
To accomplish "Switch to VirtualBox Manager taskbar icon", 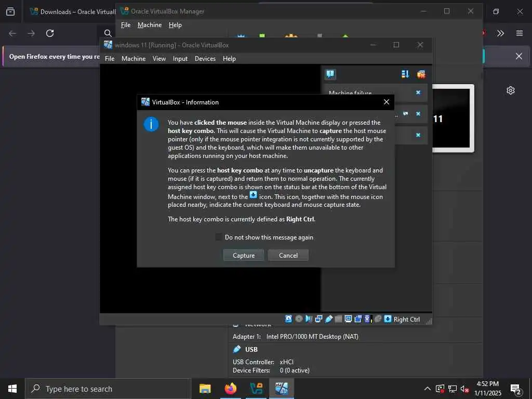I will (256, 389).
